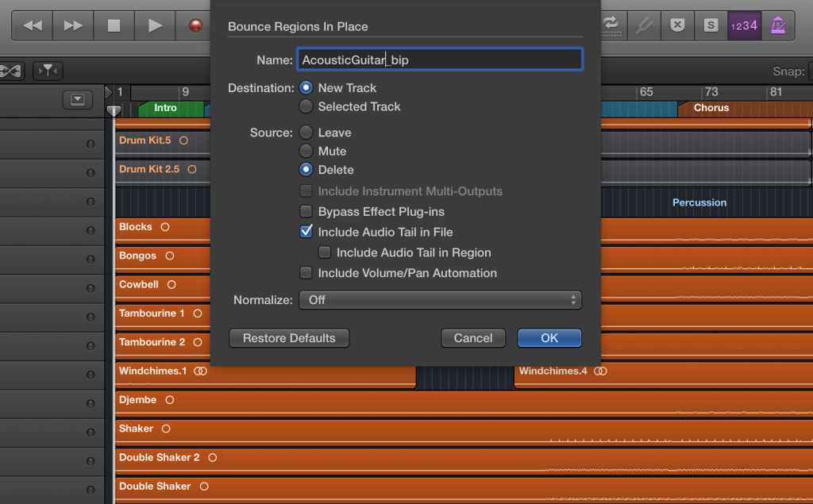The height and width of the screenshot is (504, 813).
Task: Cancel the Bounce Regions In Place dialog
Action: click(x=473, y=338)
